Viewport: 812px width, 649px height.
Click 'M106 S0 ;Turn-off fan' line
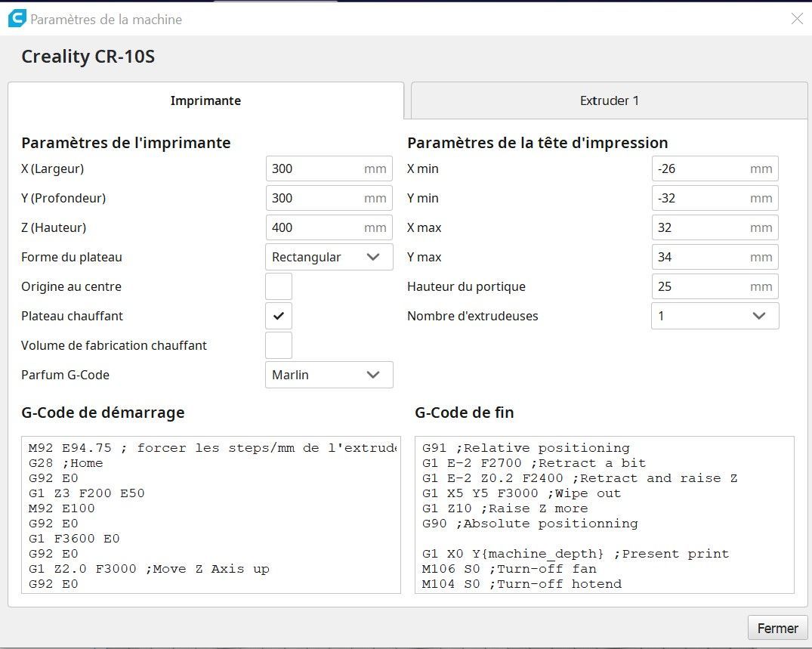509,569
